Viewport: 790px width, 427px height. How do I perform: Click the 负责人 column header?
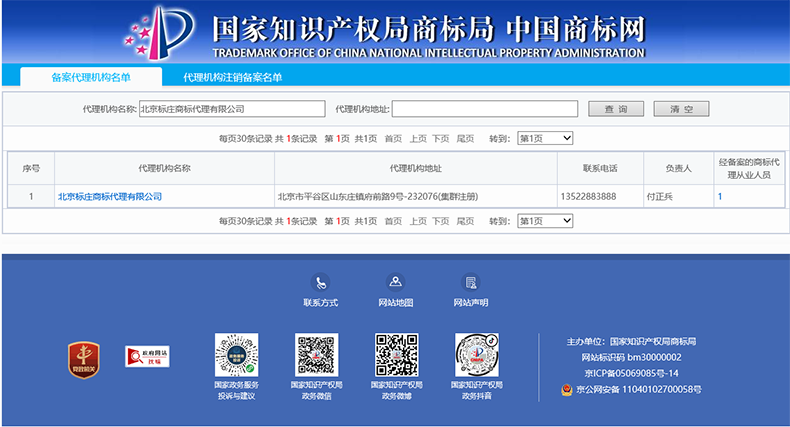679,168
